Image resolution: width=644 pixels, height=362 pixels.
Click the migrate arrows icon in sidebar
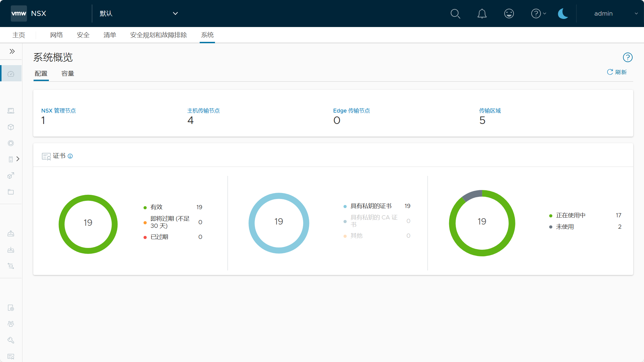point(11,266)
